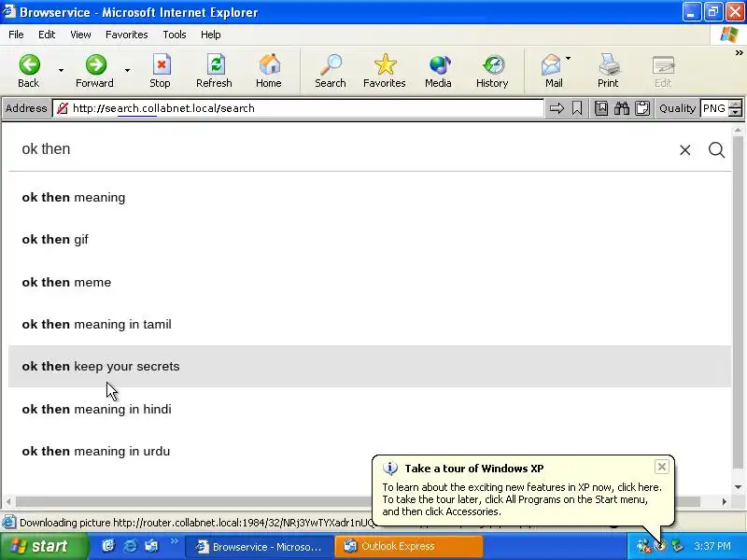747x560 pixels.
Task: Switch to Outlook Express taskbar button
Action: (x=409, y=546)
